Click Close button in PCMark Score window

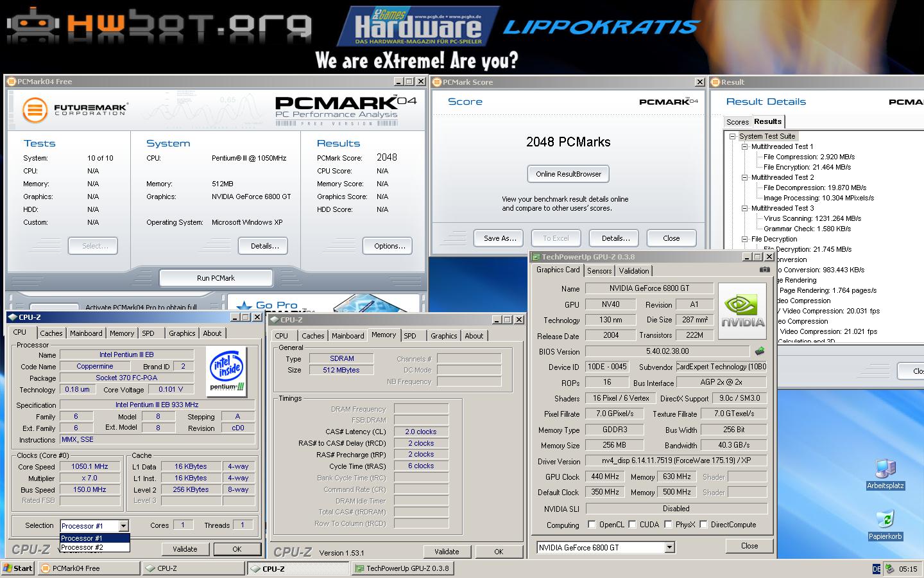pos(671,238)
